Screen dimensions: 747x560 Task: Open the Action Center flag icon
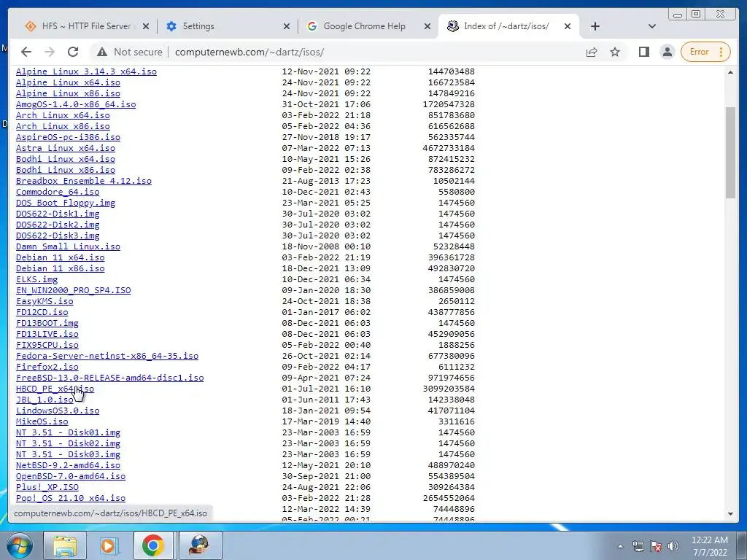coord(656,546)
